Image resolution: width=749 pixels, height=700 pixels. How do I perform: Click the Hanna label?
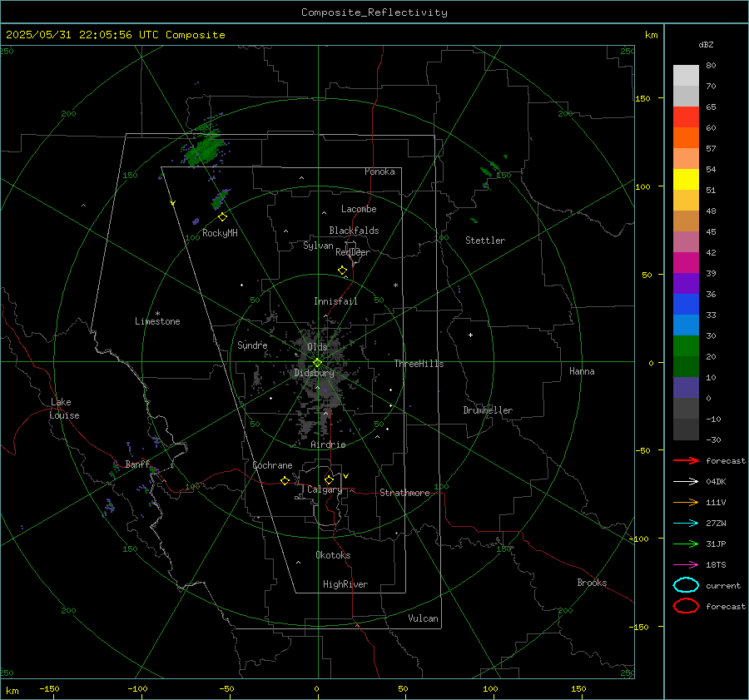tap(582, 371)
